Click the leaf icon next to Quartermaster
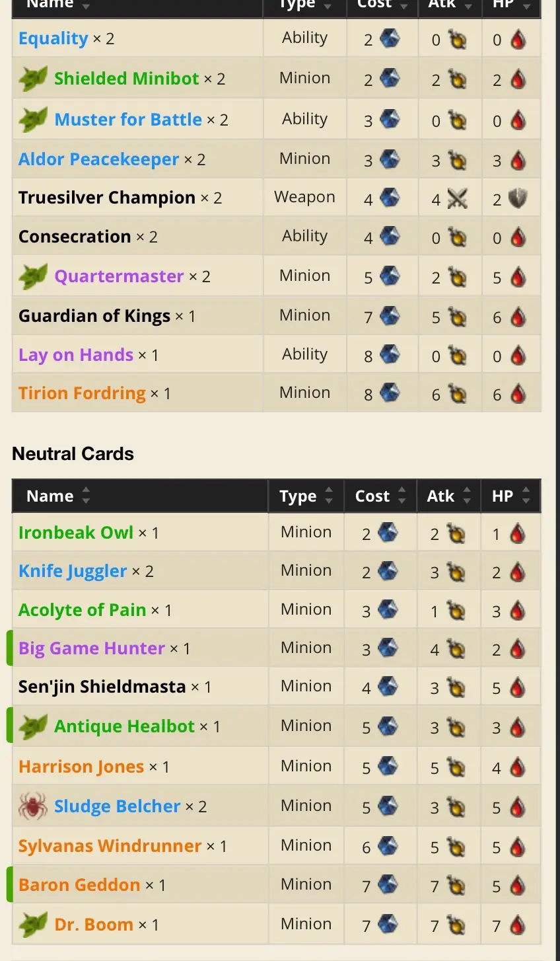Image resolution: width=560 pixels, height=961 pixels. click(32, 276)
